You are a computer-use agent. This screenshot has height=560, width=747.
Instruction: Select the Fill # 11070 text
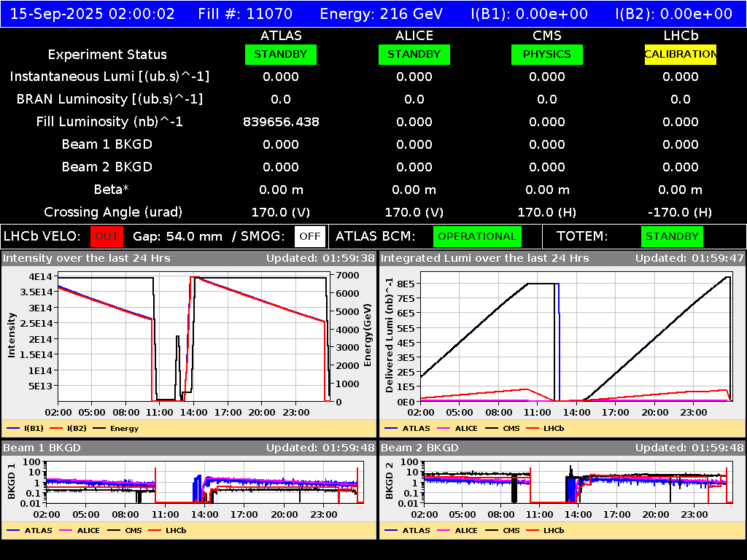coord(245,13)
